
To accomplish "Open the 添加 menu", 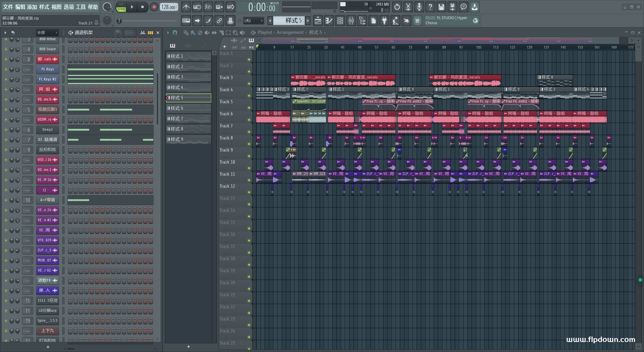I will pos(32,7).
